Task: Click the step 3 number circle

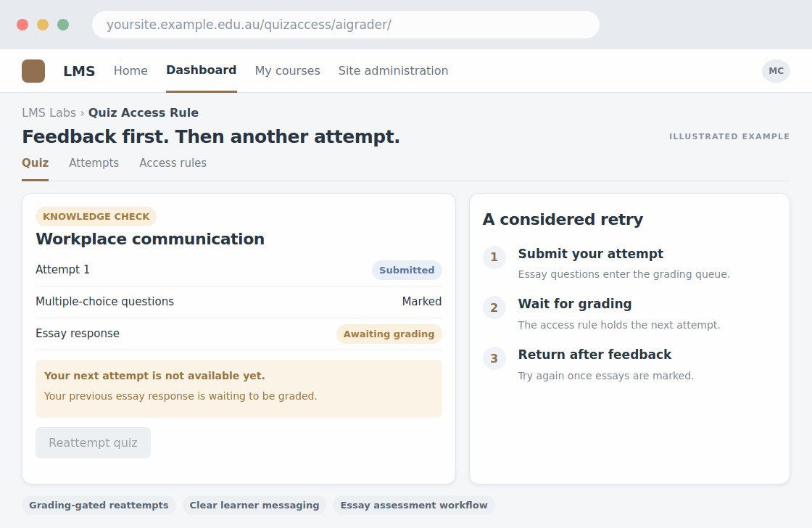Action: [494, 358]
